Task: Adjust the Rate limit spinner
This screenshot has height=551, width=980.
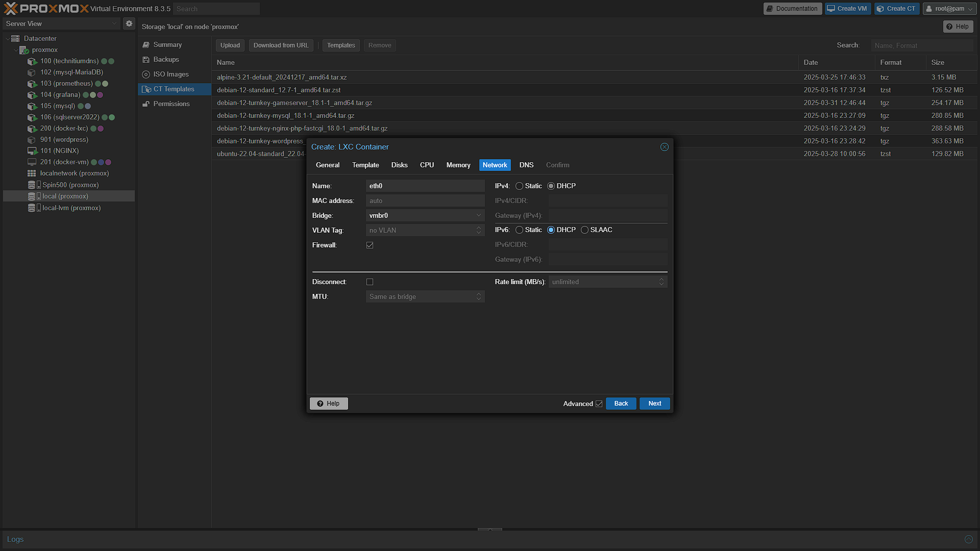Action: (x=661, y=282)
